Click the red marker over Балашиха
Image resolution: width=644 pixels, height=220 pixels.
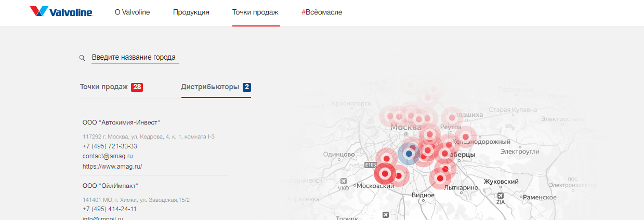click(451, 118)
